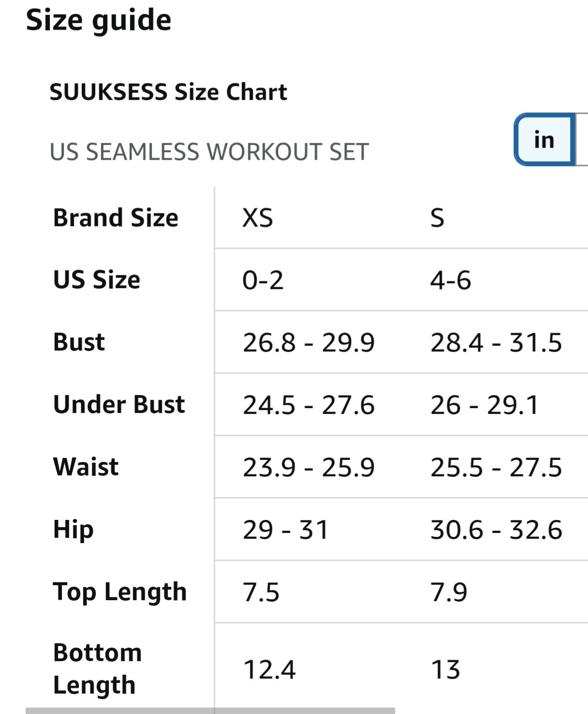This screenshot has width=588, height=714.
Task: Select waist value 25.5 - 27.5
Action: pos(496,468)
